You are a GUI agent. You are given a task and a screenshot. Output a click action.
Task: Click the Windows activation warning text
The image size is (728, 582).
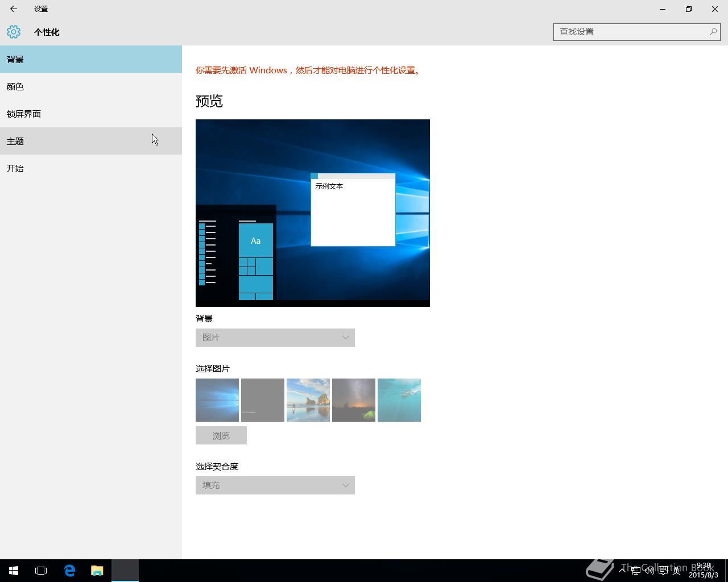(309, 70)
